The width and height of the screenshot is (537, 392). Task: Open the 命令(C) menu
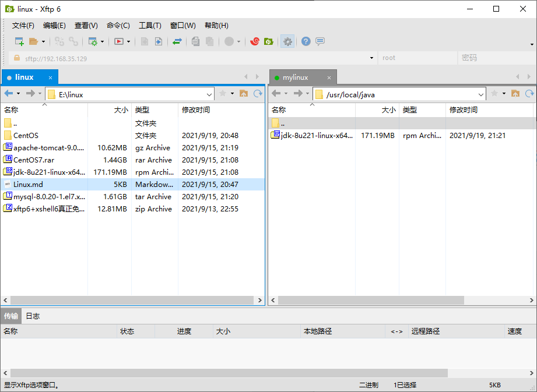(x=118, y=26)
